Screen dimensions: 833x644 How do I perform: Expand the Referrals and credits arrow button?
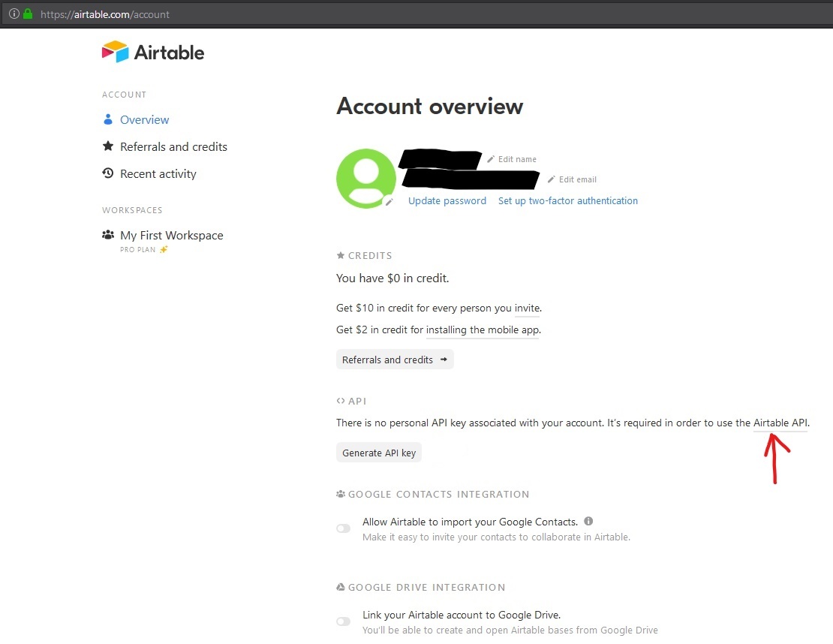point(444,359)
